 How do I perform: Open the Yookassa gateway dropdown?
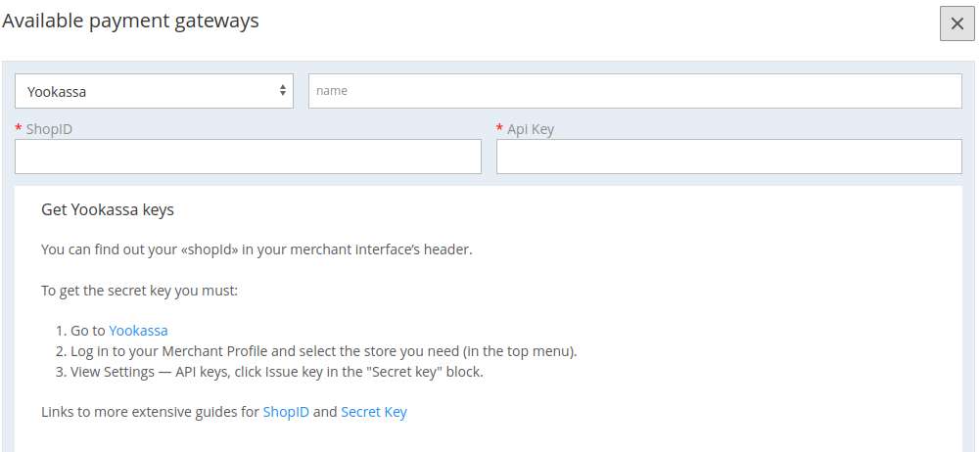tap(154, 91)
